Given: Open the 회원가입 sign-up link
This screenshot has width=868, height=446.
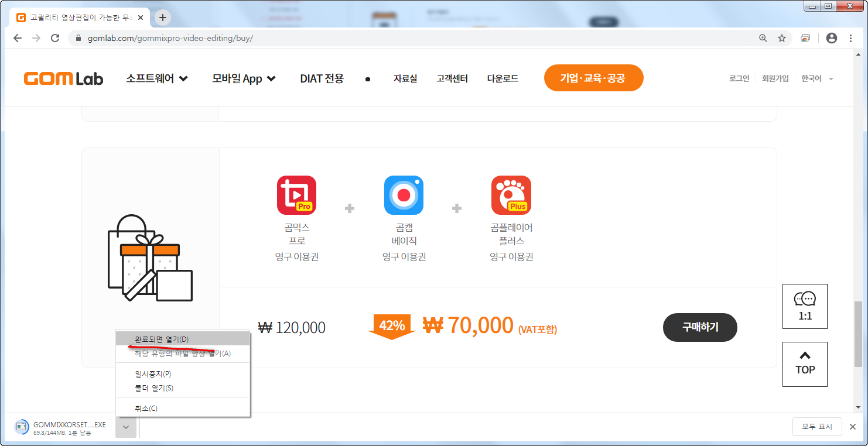Looking at the screenshot, I should coord(775,78).
